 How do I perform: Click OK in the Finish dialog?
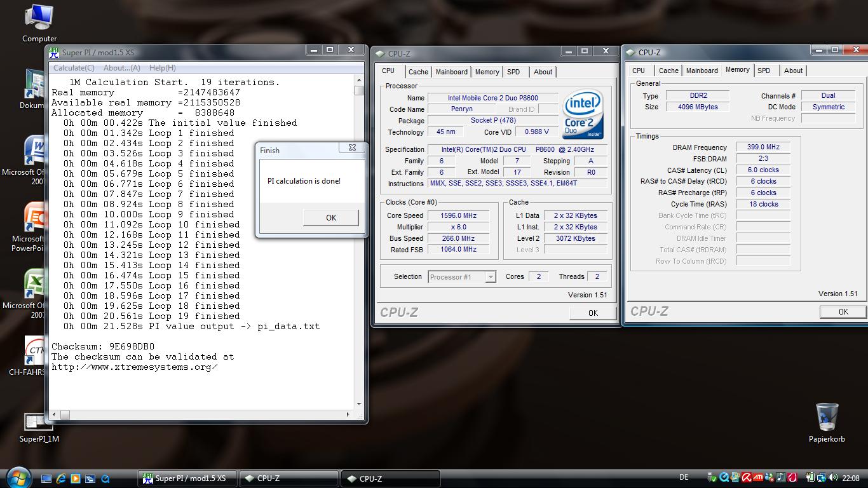coord(331,217)
